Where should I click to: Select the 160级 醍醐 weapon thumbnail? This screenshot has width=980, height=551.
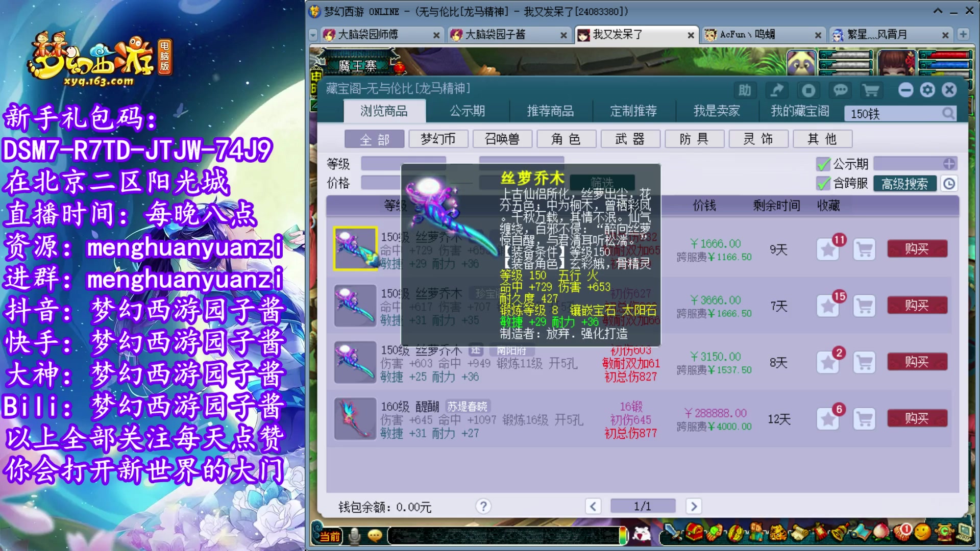pyautogui.click(x=355, y=419)
